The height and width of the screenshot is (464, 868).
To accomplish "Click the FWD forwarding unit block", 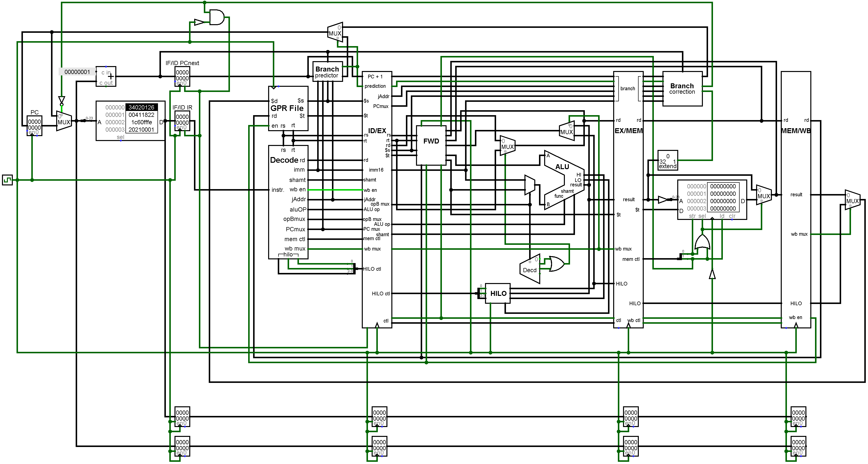I will (431, 145).
